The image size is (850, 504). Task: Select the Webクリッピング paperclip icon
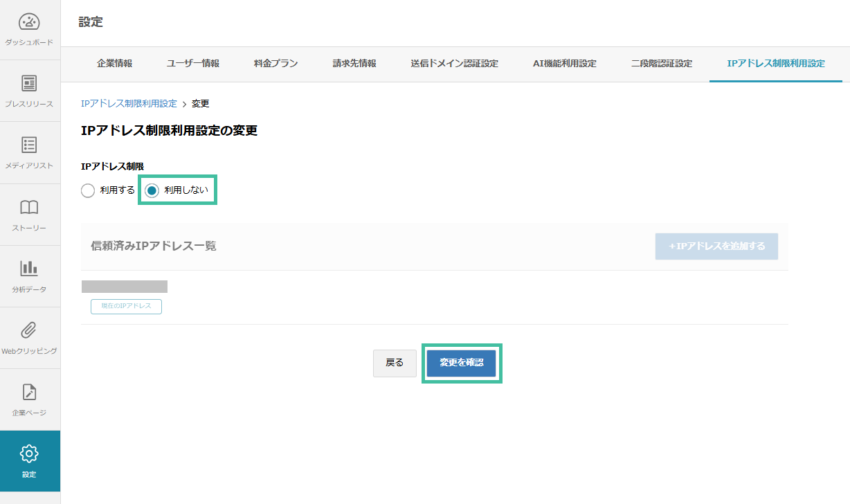(x=29, y=331)
